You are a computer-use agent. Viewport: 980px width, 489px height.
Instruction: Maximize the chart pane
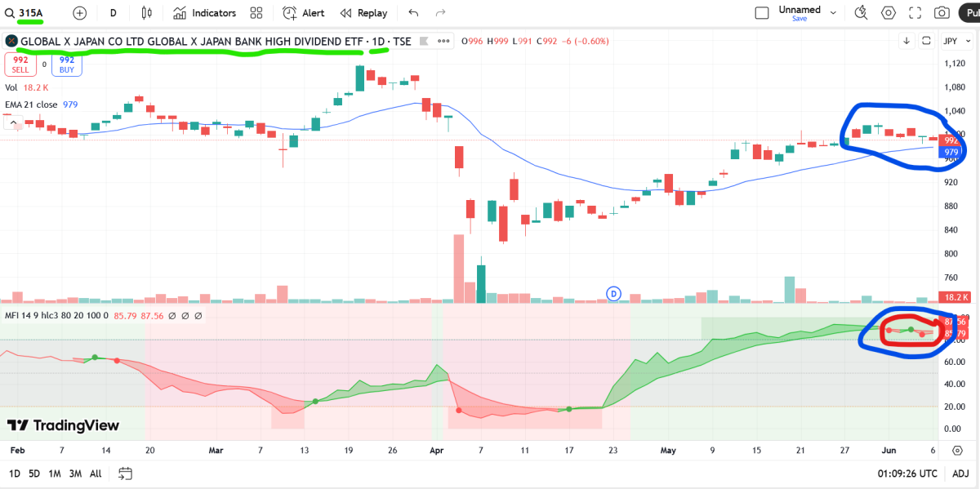point(927,41)
